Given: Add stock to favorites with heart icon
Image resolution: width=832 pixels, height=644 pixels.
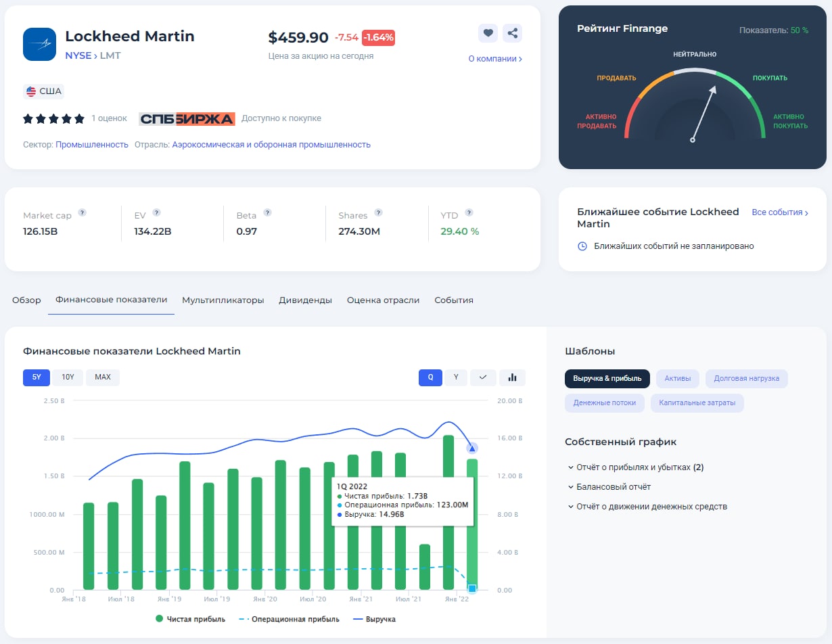Looking at the screenshot, I should pyautogui.click(x=488, y=33).
